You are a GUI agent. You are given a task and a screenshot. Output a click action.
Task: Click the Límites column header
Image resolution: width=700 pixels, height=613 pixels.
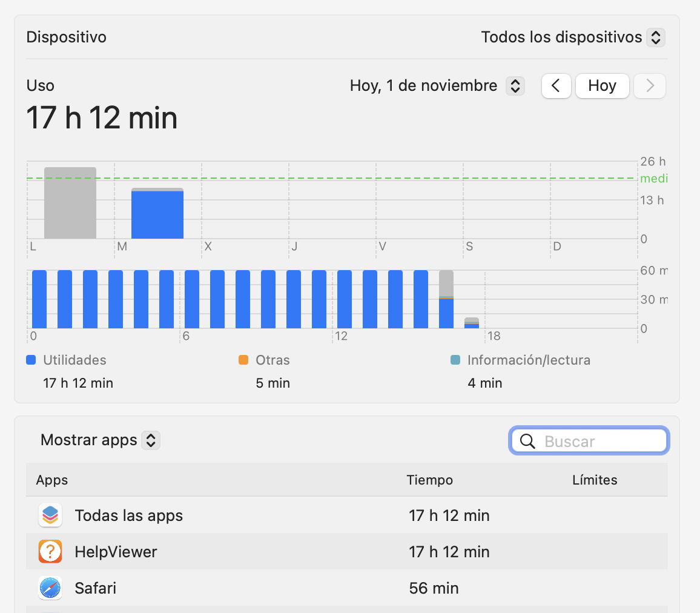tap(595, 480)
